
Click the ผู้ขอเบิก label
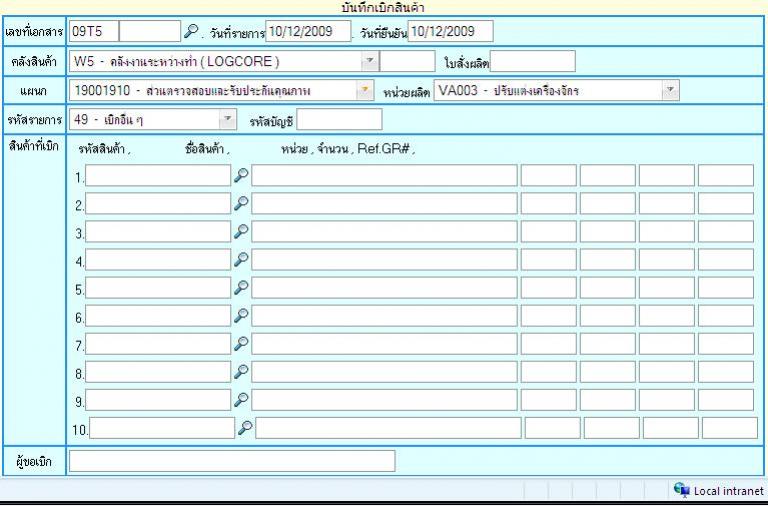pos(34,461)
